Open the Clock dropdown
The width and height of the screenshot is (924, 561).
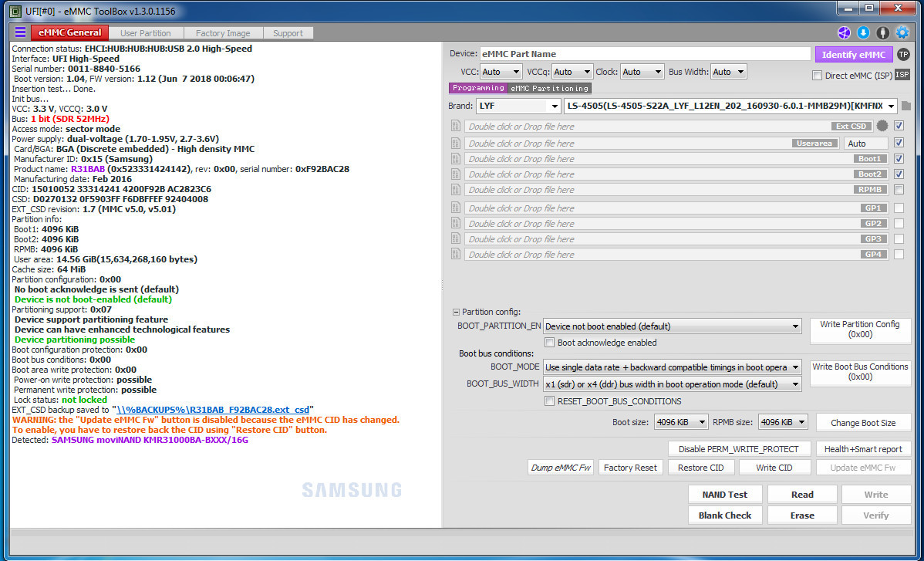coord(642,72)
